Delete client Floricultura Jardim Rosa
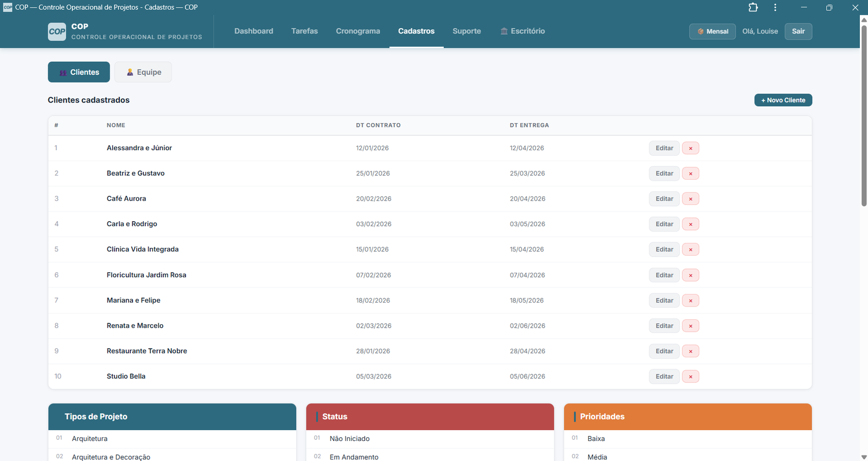868x461 pixels. pyautogui.click(x=691, y=275)
